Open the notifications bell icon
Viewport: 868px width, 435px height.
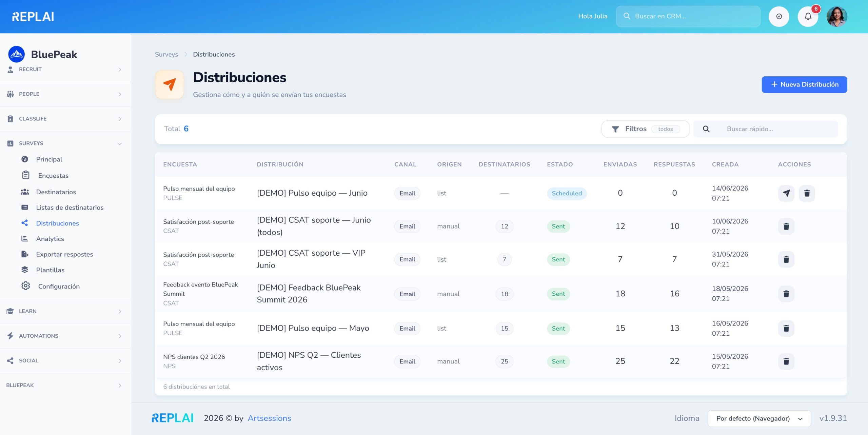pos(808,16)
